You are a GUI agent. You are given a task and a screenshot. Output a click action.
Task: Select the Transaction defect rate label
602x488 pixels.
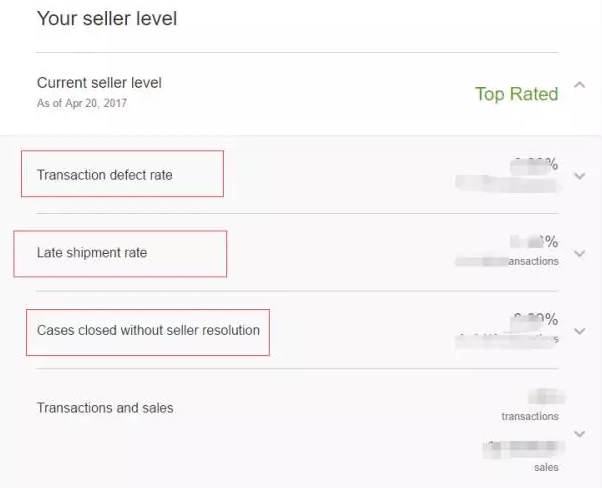click(105, 175)
